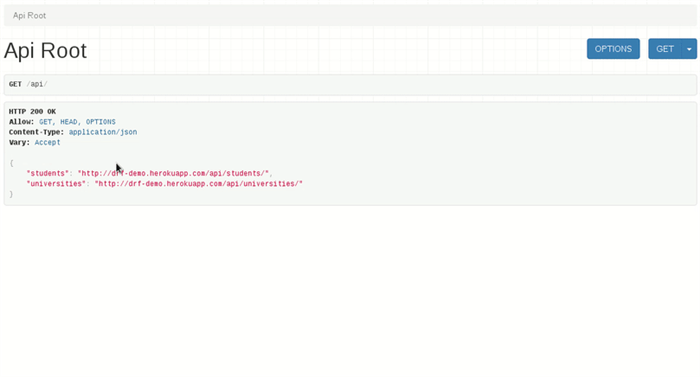
Task: Click the Accept value of Vary header
Action: click(x=47, y=142)
